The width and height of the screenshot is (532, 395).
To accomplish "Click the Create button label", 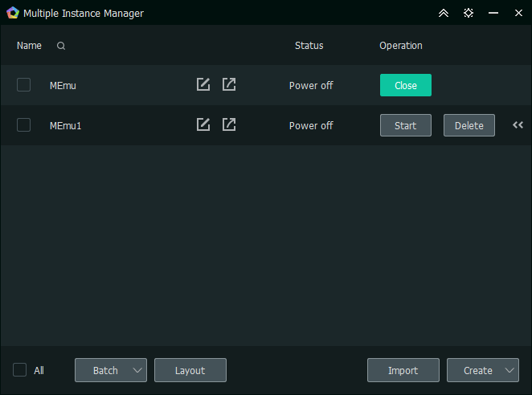I will [x=478, y=371].
